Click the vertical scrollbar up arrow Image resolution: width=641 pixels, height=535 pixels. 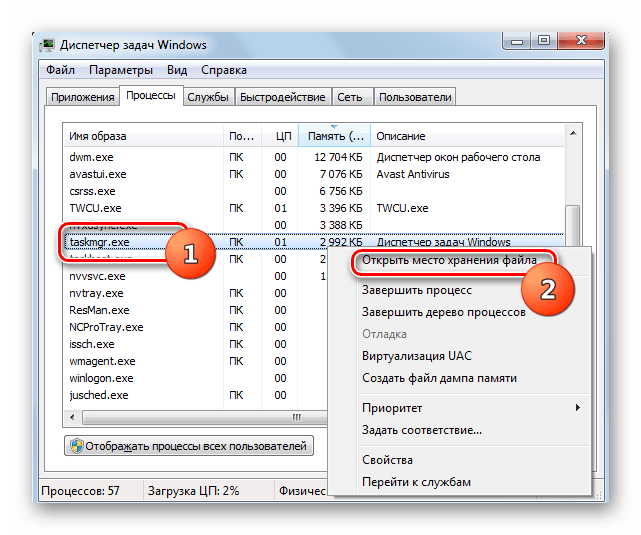573,134
